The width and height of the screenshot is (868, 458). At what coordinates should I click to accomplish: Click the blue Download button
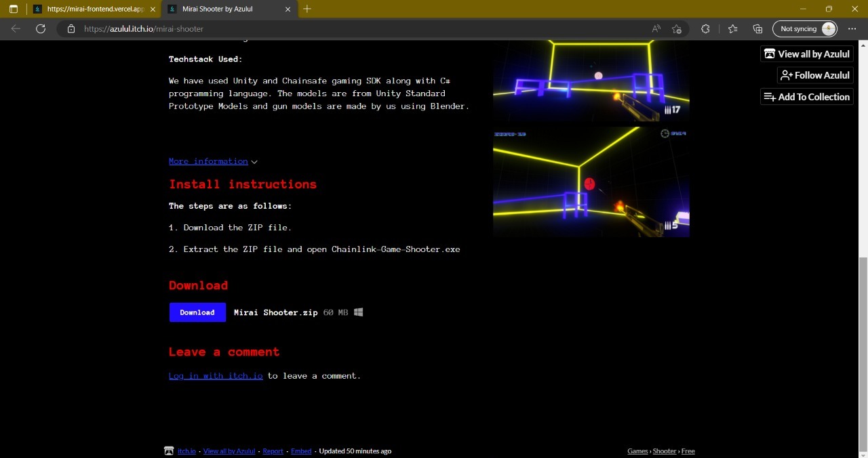coord(197,312)
